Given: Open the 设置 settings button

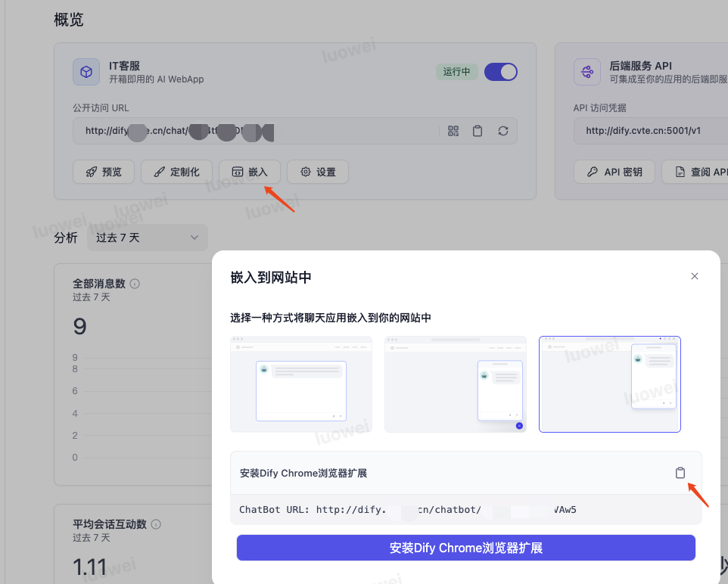Looking at the screenshot, I should pos(318,172).
